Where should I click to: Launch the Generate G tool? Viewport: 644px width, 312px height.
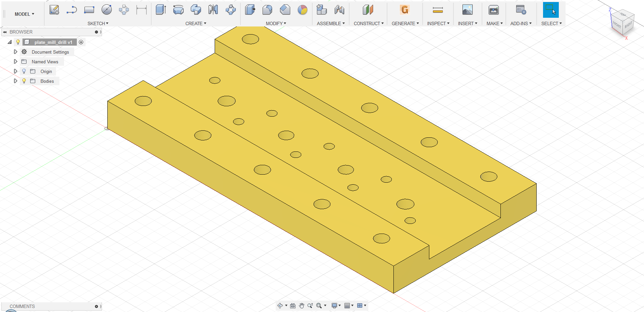pos(405,10)
